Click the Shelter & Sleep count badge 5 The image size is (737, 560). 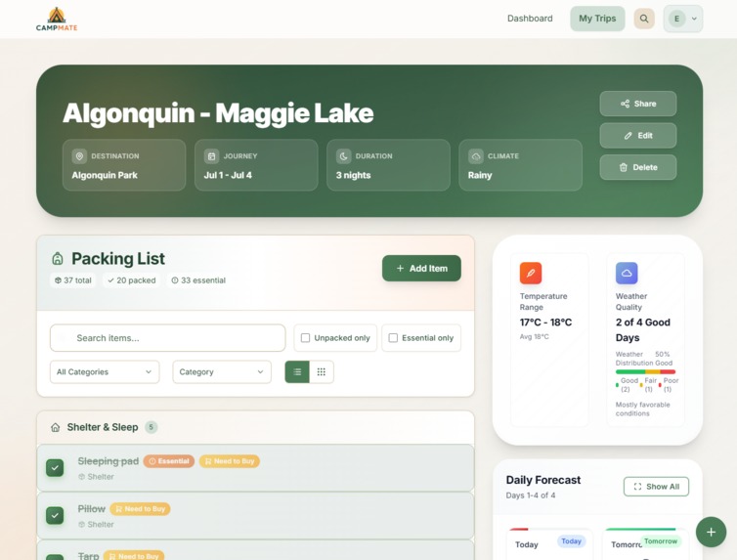[x=151, y=427]
